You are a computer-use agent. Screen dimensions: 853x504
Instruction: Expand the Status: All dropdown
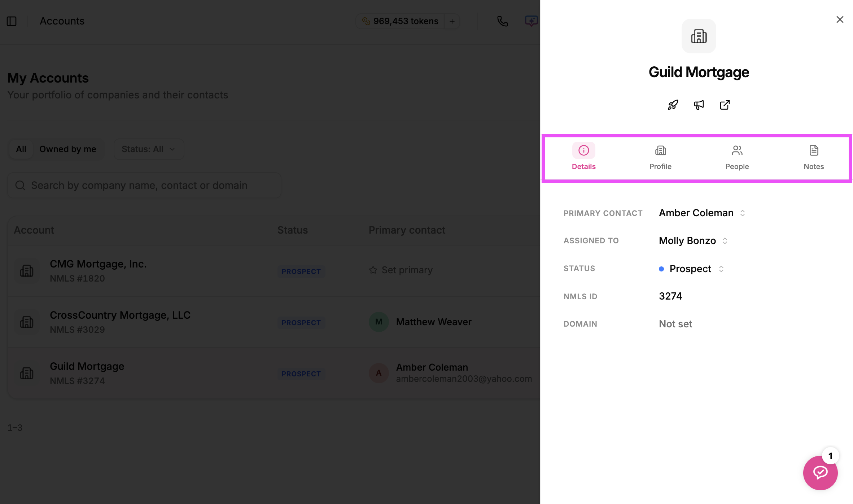tap(149, 149)
